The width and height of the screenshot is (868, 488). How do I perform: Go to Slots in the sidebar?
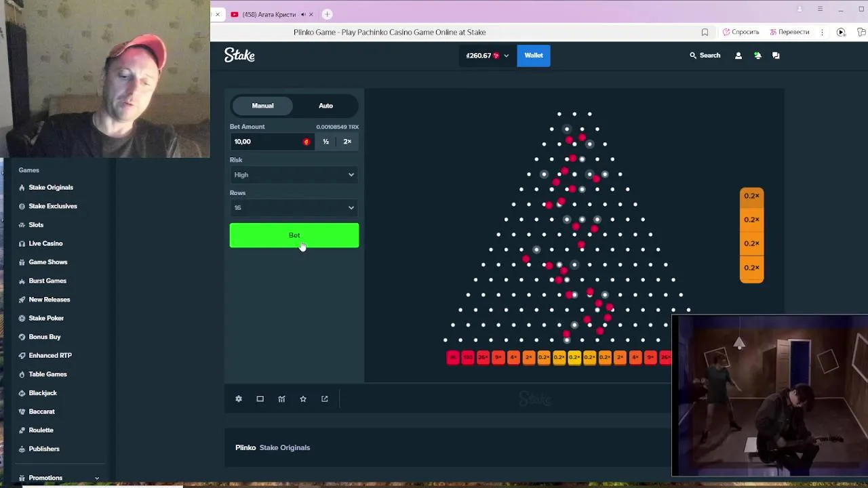(36, 224)
